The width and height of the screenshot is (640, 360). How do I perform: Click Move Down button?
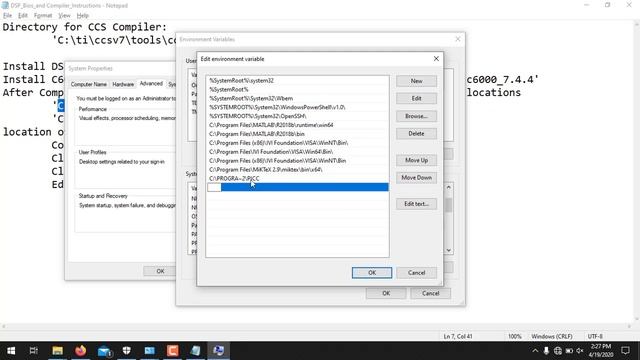pos(416,178)
